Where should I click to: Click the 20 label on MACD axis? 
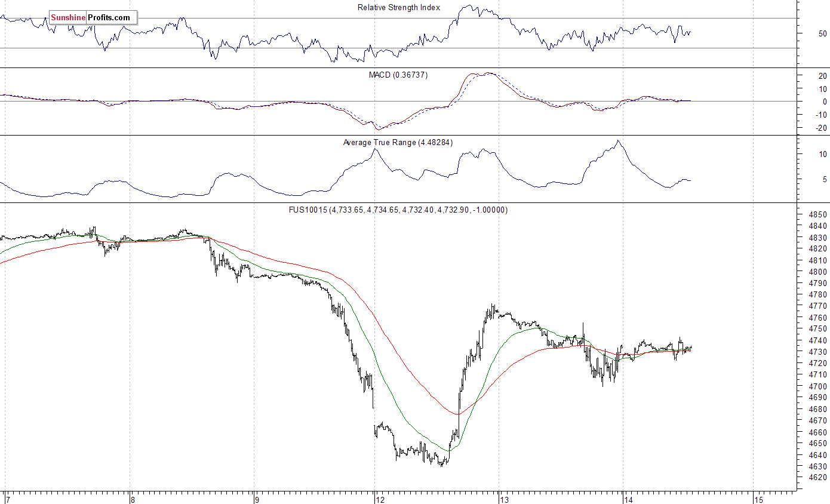823,76
